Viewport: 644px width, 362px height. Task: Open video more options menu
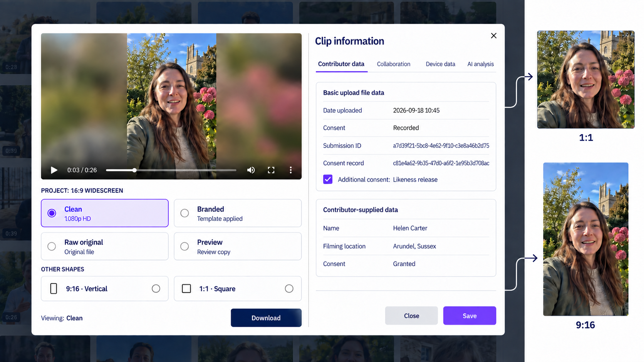click(x=290, y=170)
